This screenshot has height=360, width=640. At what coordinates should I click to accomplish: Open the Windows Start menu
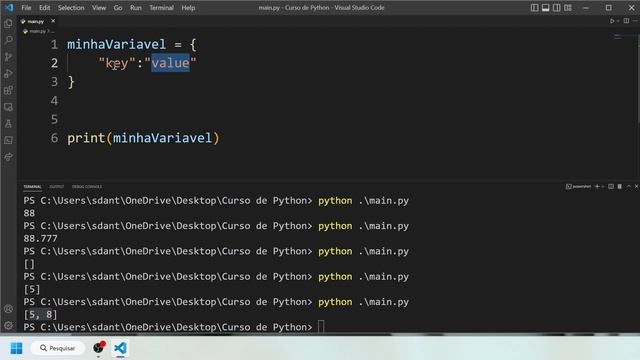pos(17,348)
